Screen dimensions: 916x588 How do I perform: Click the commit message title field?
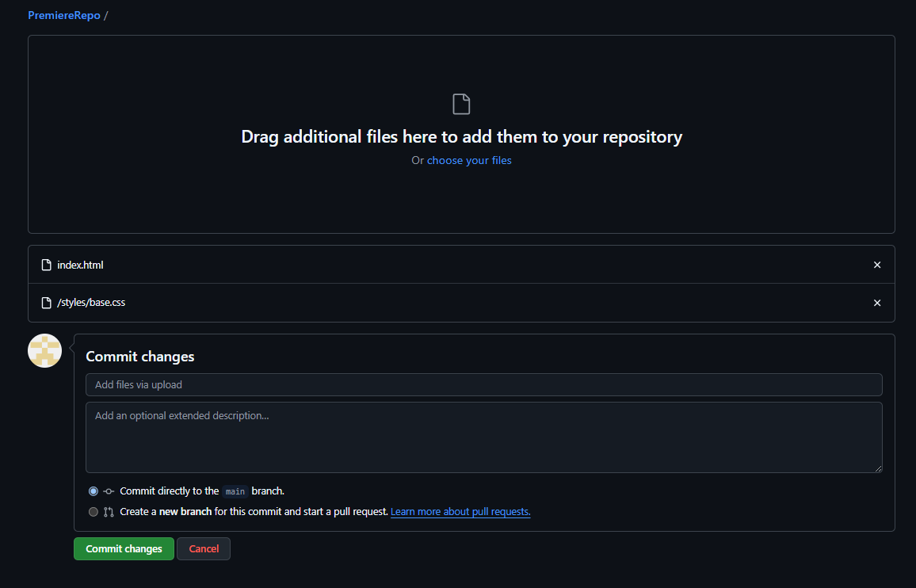(x=483, y=384)
